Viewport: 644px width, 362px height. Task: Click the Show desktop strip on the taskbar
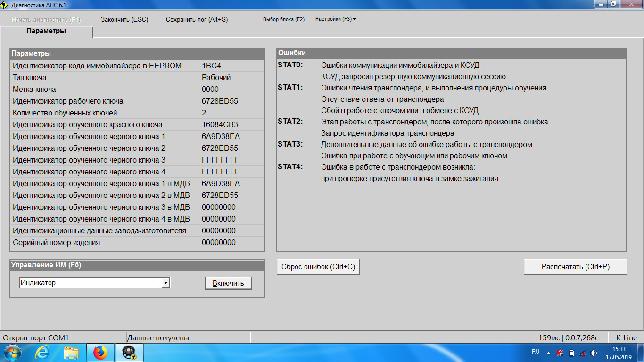(x=641, y=353)
